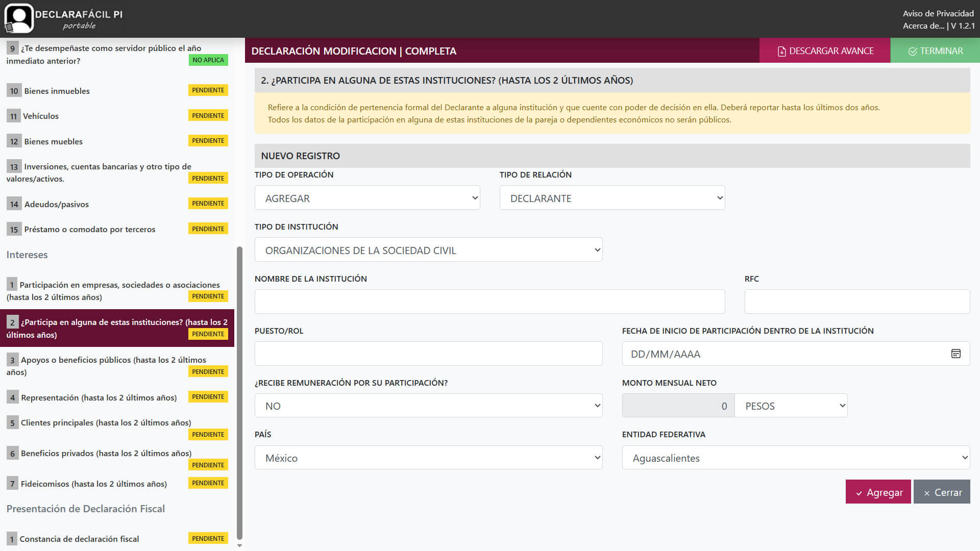The image size is (980, 551).
Task: Click the sidebar vertical scrollbar
Action: 239,393
